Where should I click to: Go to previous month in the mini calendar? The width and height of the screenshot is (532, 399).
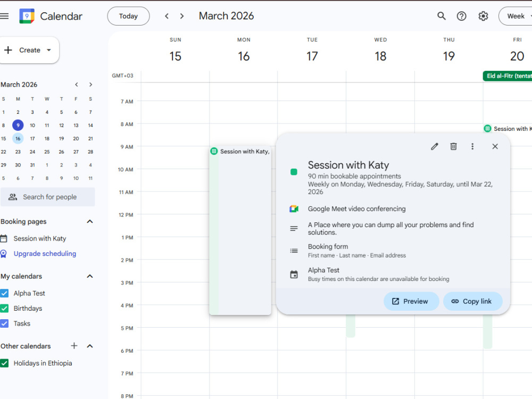coord(77,85)
